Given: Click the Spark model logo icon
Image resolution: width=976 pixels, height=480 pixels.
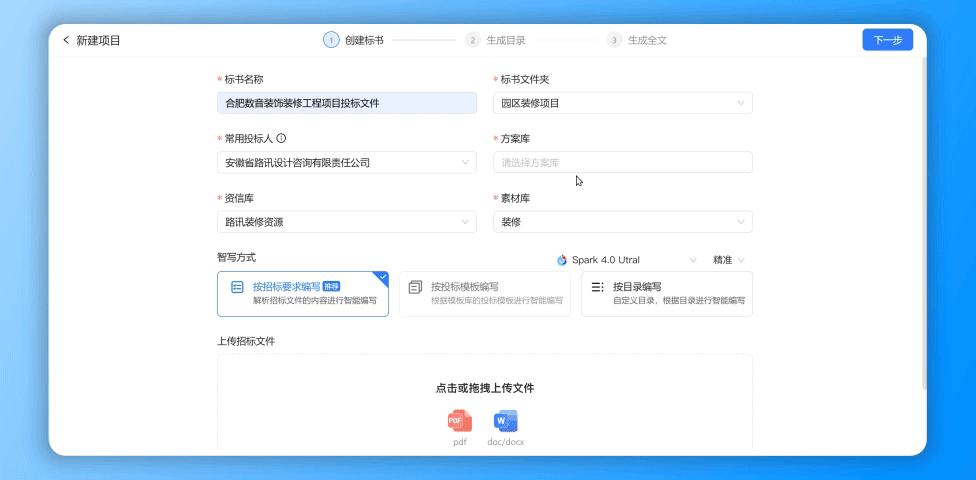Looking at the screenshot, I should 562,260.
